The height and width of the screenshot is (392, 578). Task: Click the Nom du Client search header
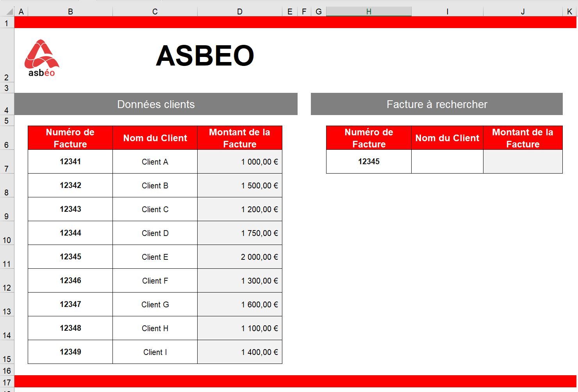447,138
